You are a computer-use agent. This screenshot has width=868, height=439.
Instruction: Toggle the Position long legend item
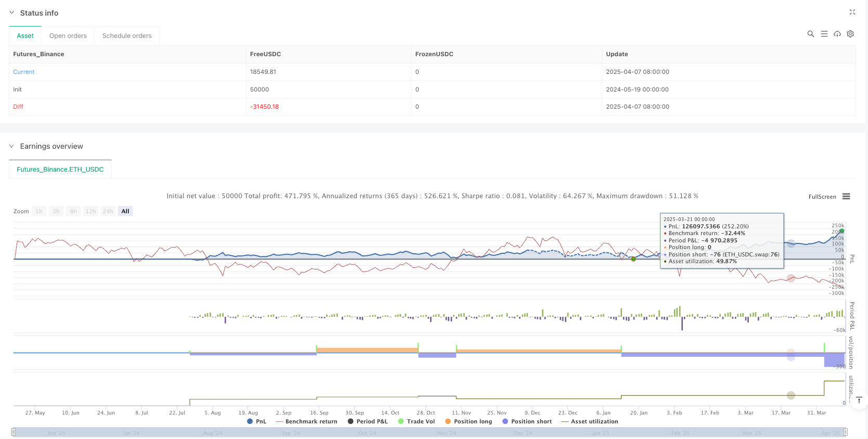(468, 421)
